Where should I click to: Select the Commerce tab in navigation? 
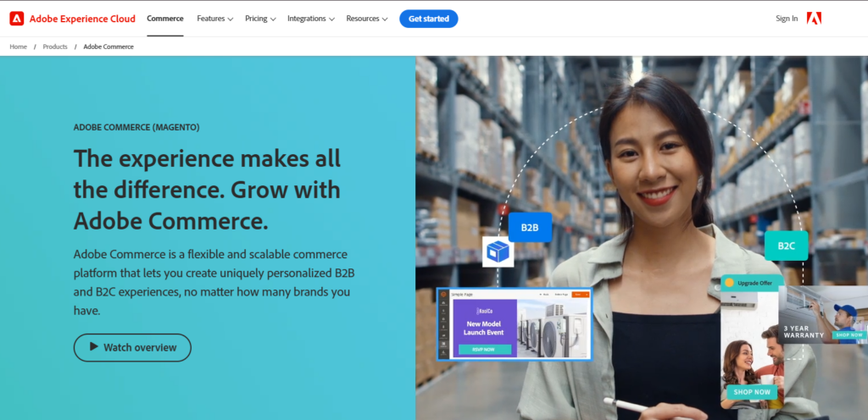pos(165,19)
